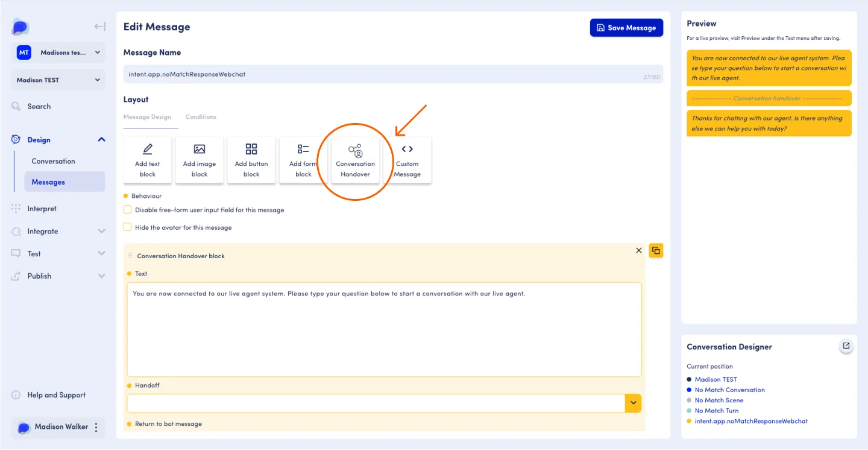
Task: Click the Publish share icon
Action: tap(16, 276)
